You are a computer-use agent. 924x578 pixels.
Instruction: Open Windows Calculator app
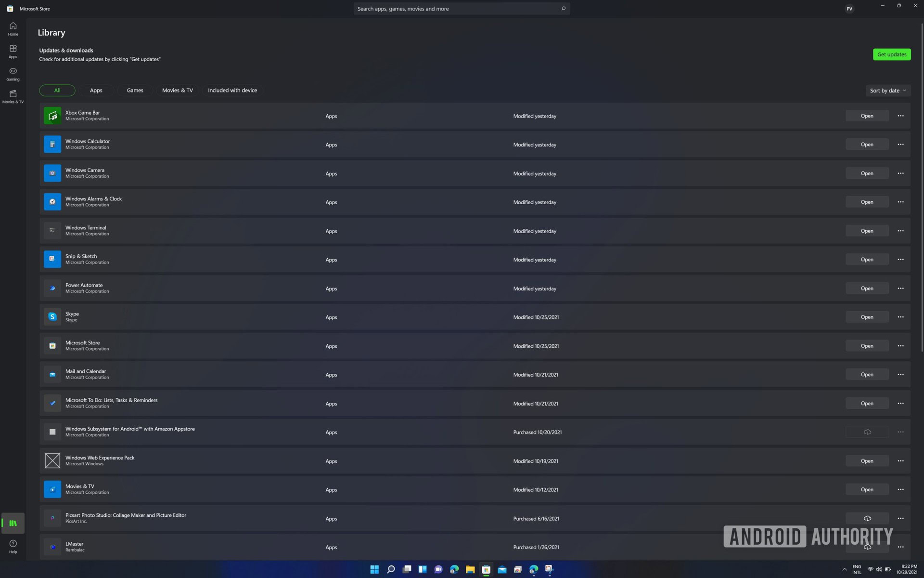(867, 144)
